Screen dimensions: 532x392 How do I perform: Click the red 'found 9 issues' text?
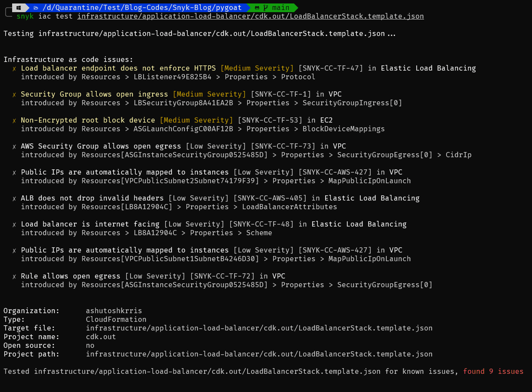493,371
